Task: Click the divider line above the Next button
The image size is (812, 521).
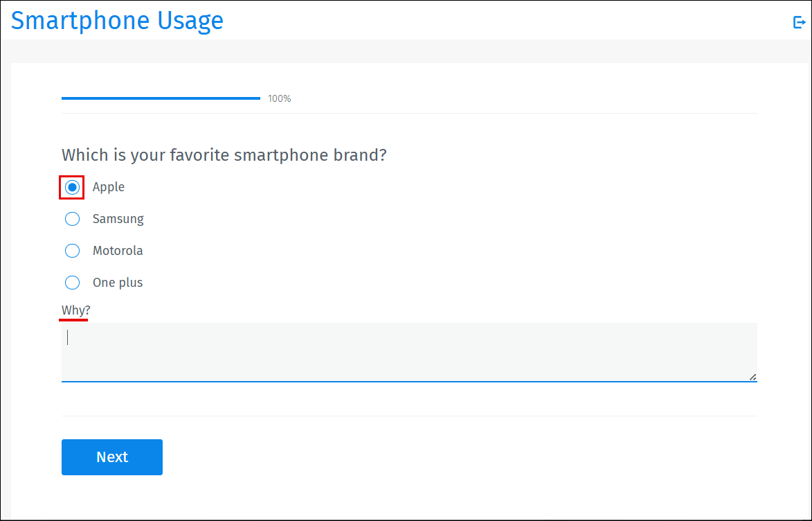Action: (408, 416)
